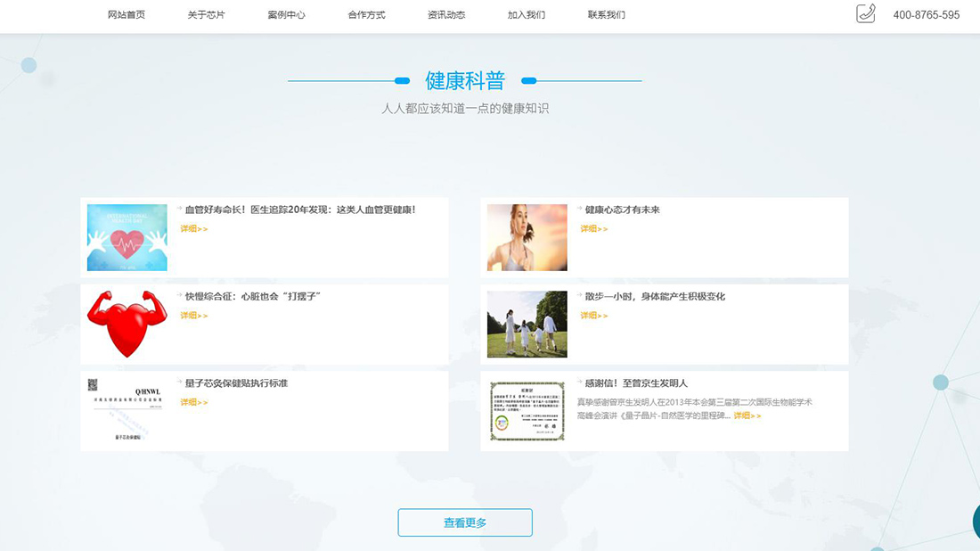Click 详细>> under the blood vessel article
Image resolution: width=980 pixels, height=551 pixels.
click(x=193, y=228)
